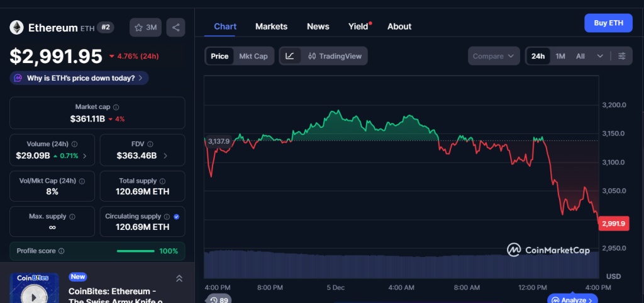Image resolution: width=644 pixels, height=303 pixels.
Task: Switch to the Markets tab
Action: pos(272,26)
